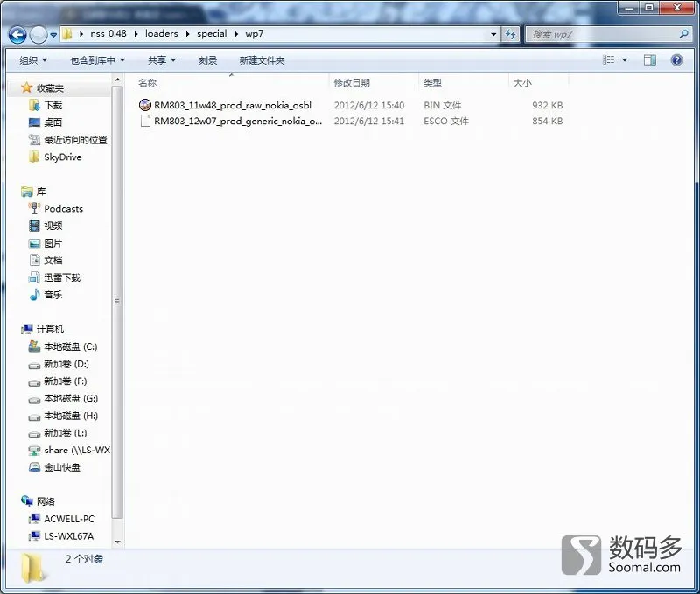
Task: Click the Forward navigation arrow button
Action: (38, 34)
